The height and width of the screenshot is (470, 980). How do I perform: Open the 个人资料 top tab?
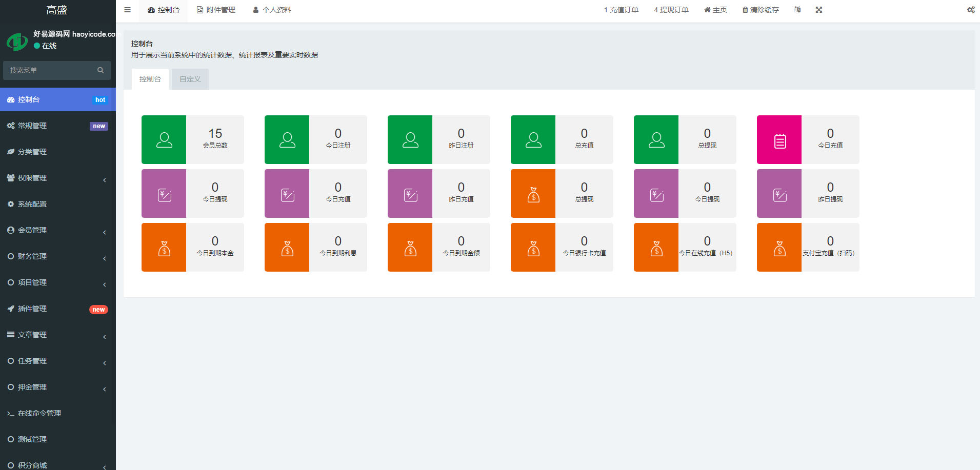click(x=272, y=10)
